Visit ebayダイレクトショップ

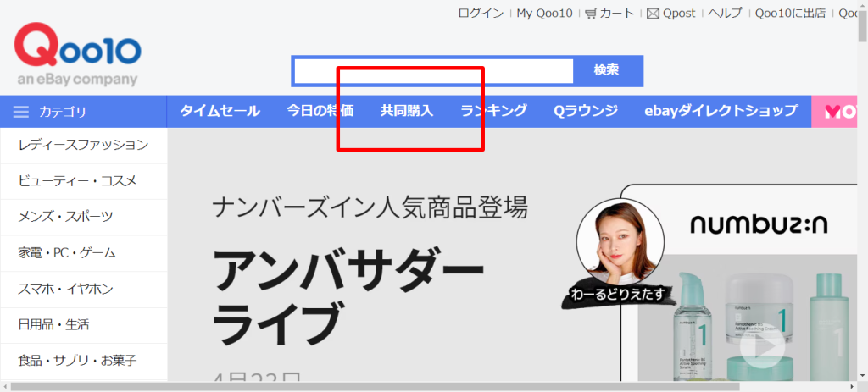click(x=721, y=111)
